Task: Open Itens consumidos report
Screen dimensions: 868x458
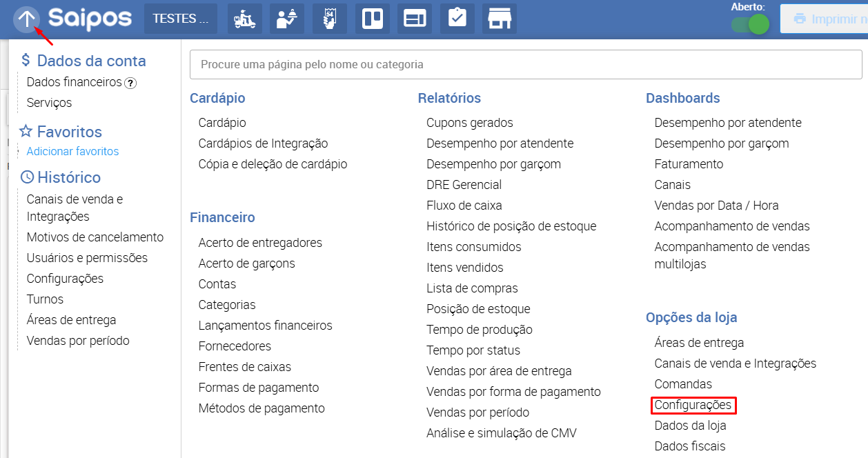Action: click(474, 247)
